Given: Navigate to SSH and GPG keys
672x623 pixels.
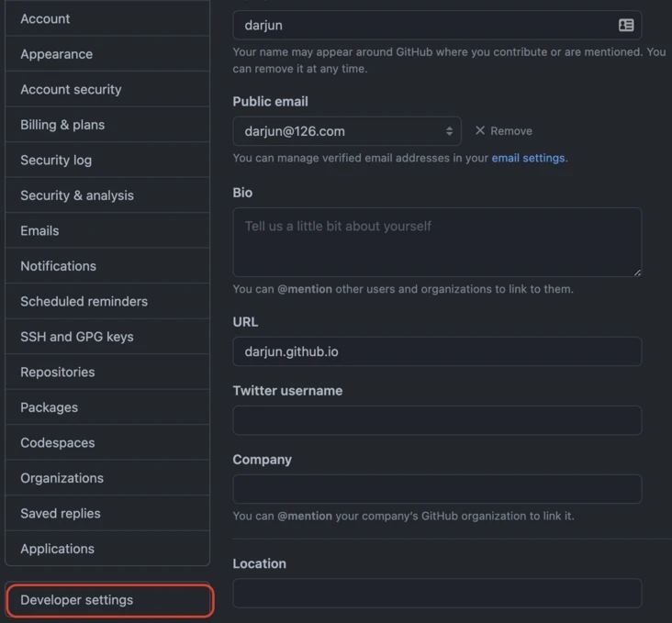Looking at the screenshot, I should point(77,337).
